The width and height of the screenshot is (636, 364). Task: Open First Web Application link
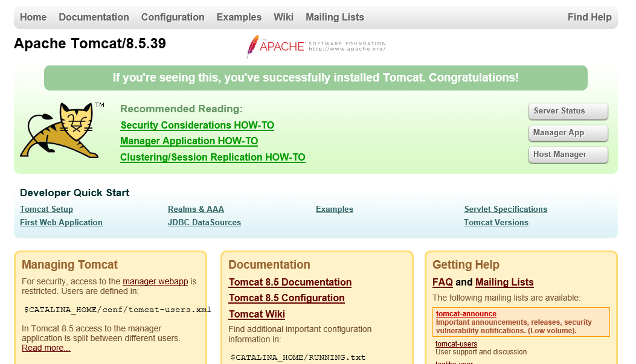click(61, 223)
